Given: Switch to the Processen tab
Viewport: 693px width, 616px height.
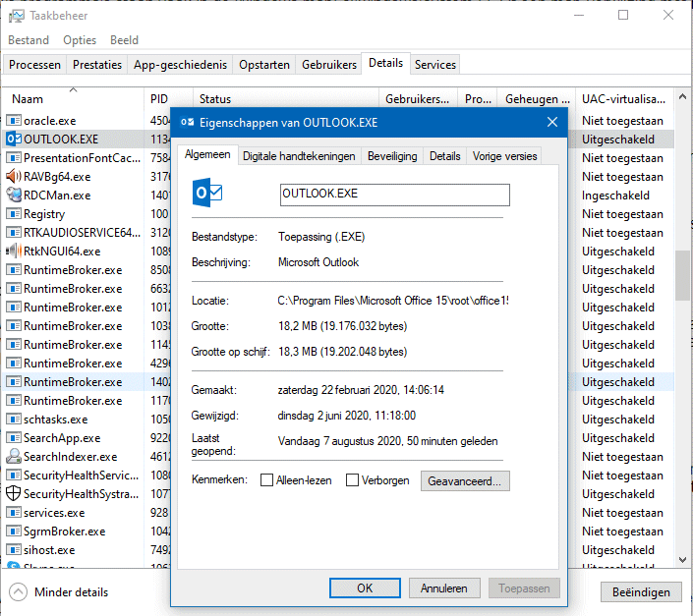Looking at the screenshot, I should pos(35,65).
